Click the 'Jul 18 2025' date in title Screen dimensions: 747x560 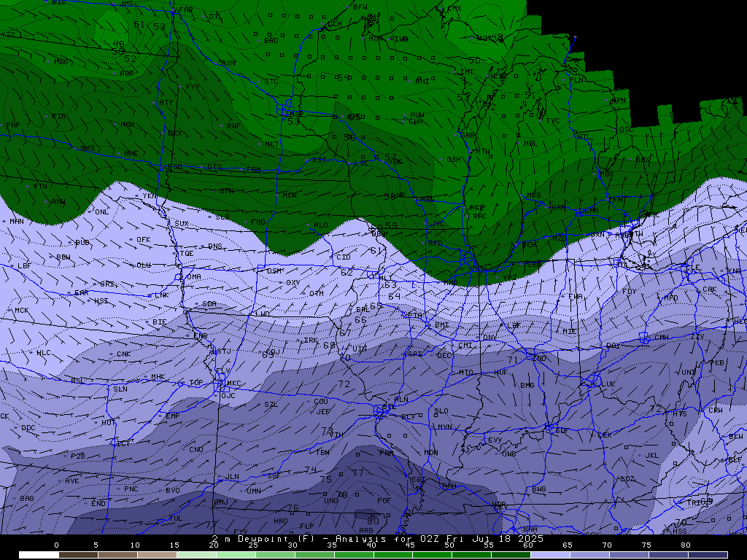coord(508,539)
